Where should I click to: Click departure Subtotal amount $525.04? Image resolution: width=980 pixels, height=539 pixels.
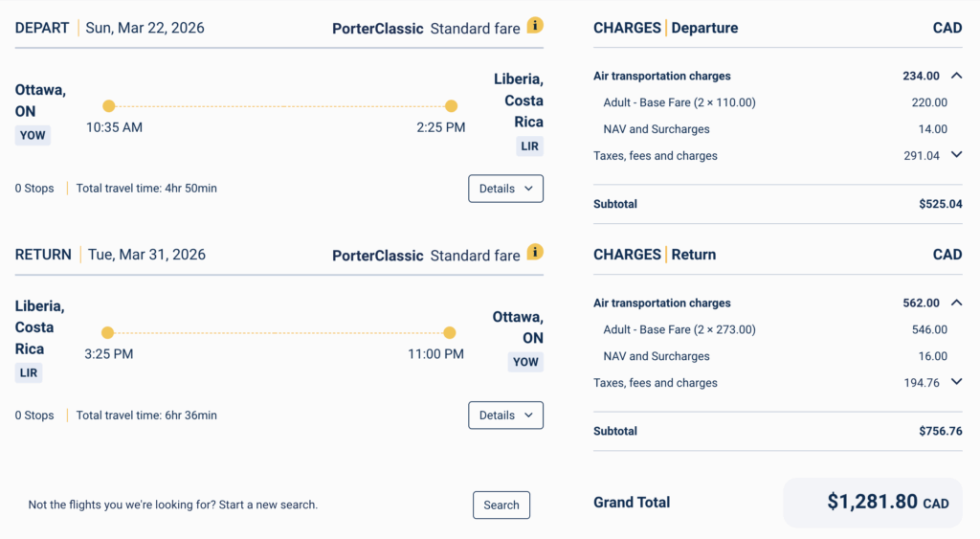pos(940,204)
